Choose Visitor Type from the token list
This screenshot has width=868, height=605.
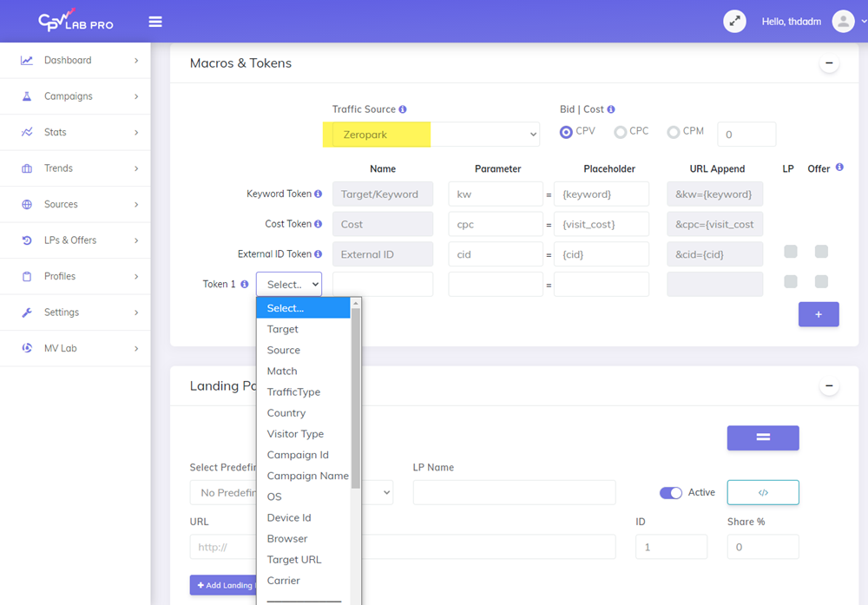point(303,434)
